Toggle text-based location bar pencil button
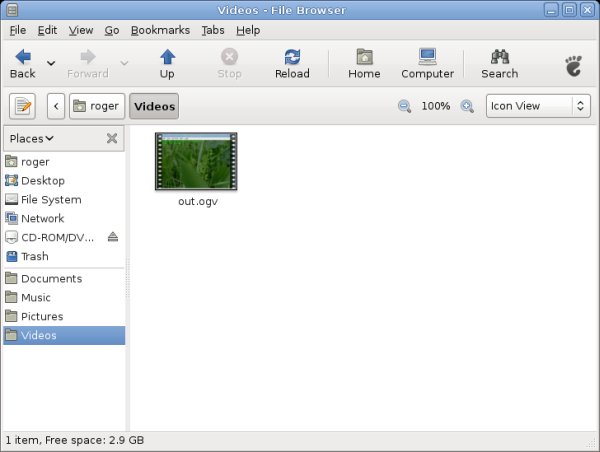Image resolution: width=600 pixels, height=452 pixels. pos(23,106)
